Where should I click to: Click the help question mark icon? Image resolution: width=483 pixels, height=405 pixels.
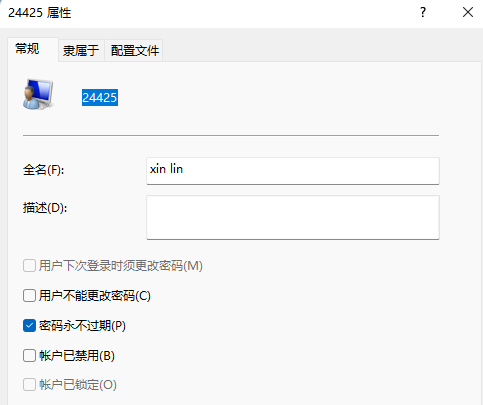[x=423, y=13]
